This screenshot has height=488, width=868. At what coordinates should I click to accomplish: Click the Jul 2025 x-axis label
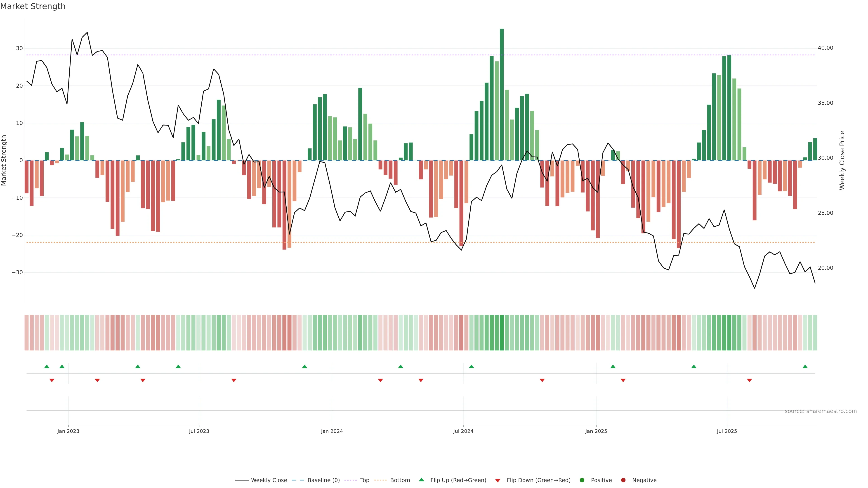pos(727,431)
